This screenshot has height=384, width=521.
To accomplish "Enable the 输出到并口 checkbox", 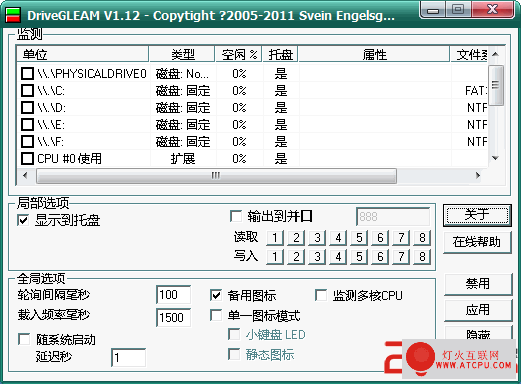I will point(236,216).
